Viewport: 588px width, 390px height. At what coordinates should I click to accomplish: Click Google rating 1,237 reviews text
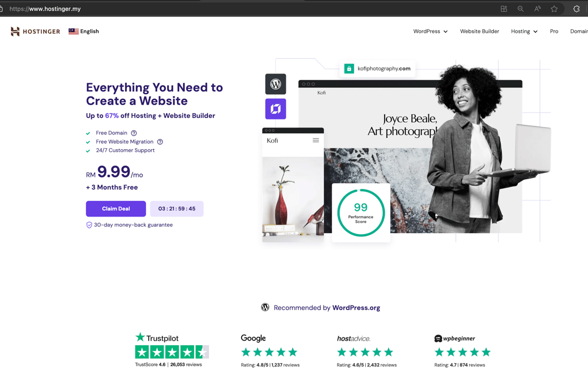[x=285, y=365]
